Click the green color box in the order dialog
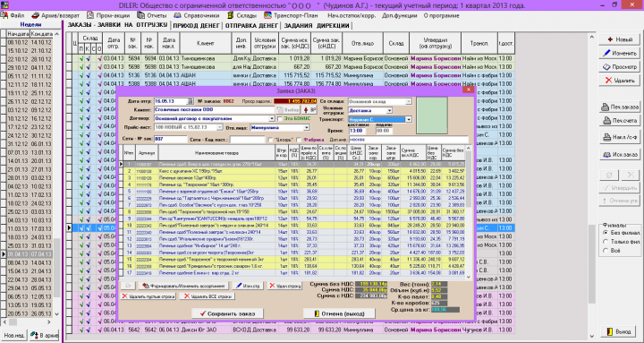644x343 pixels. coord(432,116)
